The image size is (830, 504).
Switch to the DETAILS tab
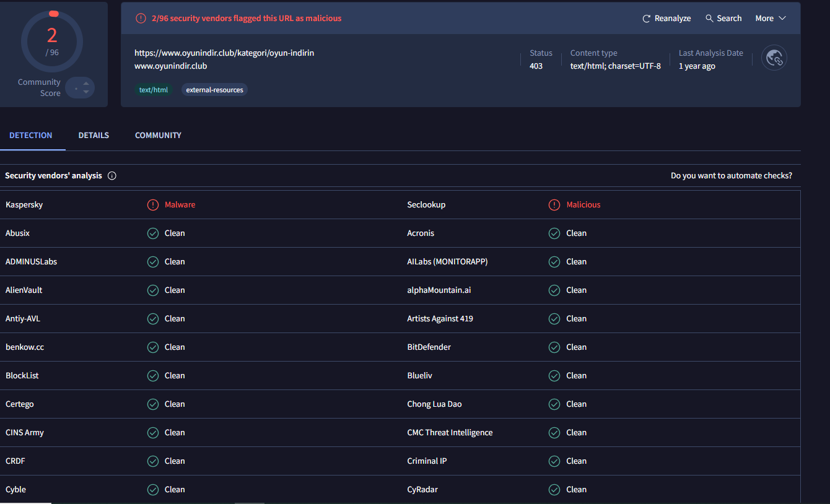(94, 136)
